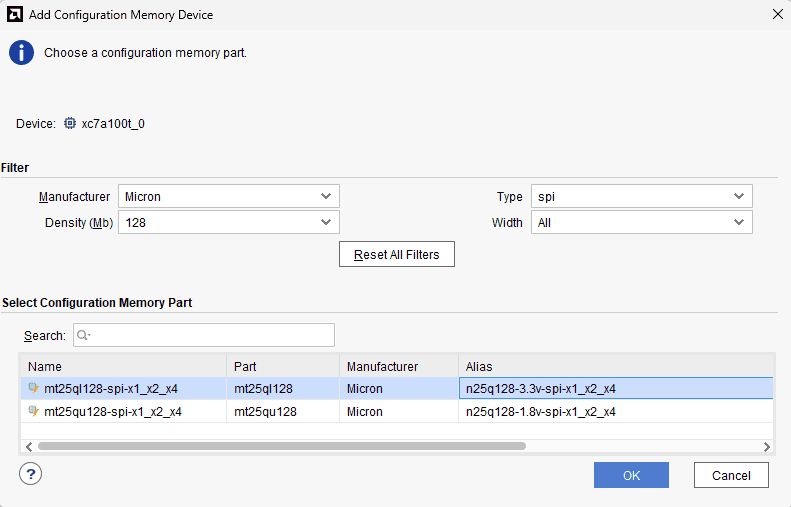Screen dimensions: 791x507
Task: Click the mt25qu128 memory part row icon
Action: click(34, 411)
